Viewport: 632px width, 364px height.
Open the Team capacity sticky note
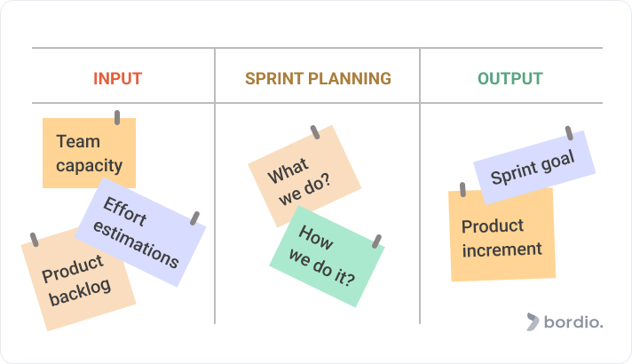(89, 154)
